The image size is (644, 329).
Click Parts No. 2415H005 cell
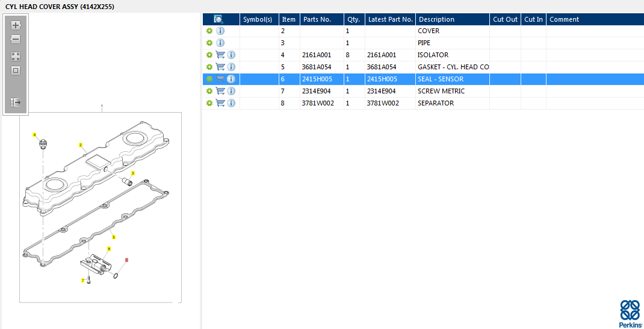point(322,79)
